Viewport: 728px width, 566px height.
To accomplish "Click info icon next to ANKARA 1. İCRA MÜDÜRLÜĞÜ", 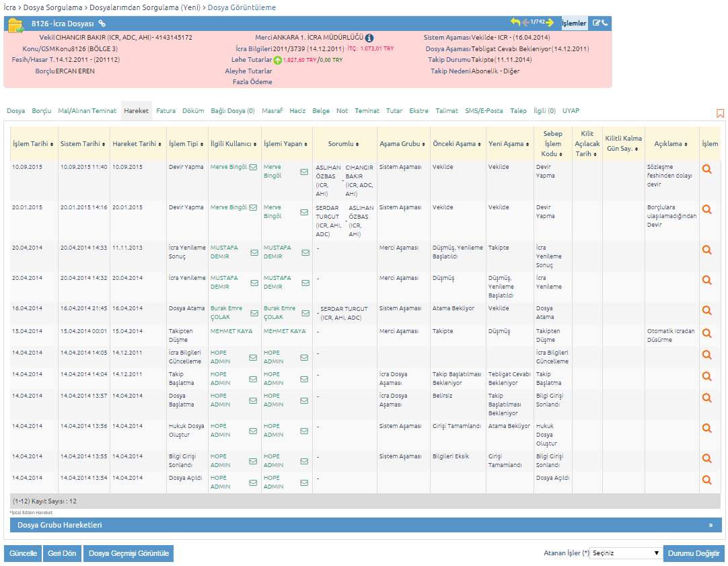I will (369, 38).
